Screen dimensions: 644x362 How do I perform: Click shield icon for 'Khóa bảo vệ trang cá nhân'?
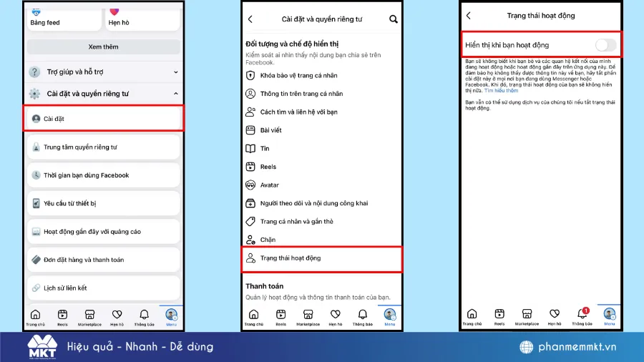click(250, 76)
